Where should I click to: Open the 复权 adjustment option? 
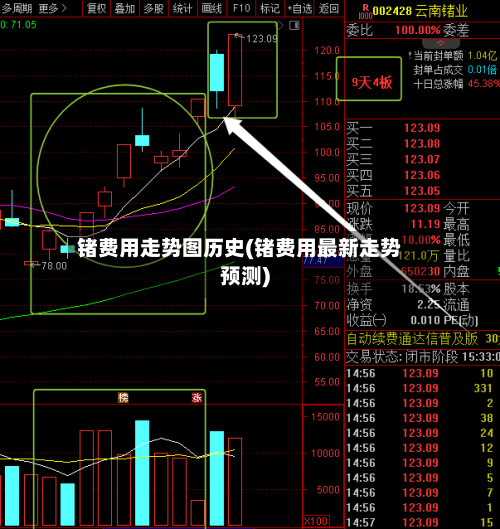point(96,8)
